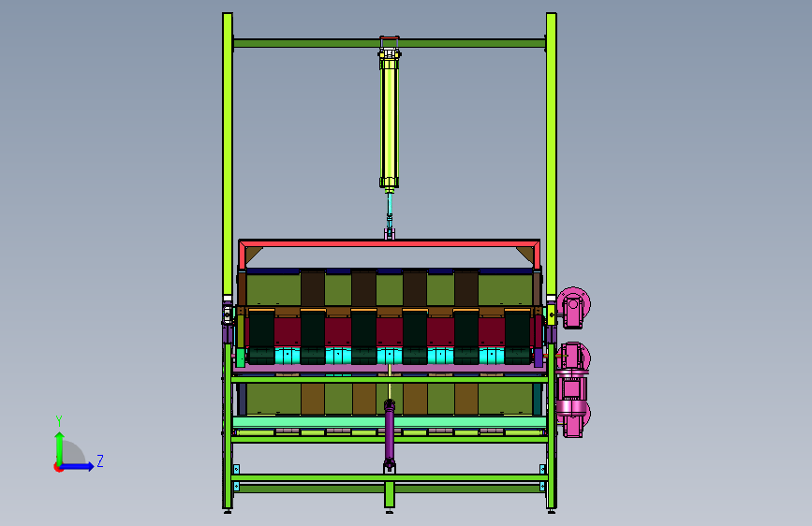This screenshot has width=812, height=526.
Task: Select the left triangular gusset of red frame
Action: [x=252, y=253]
